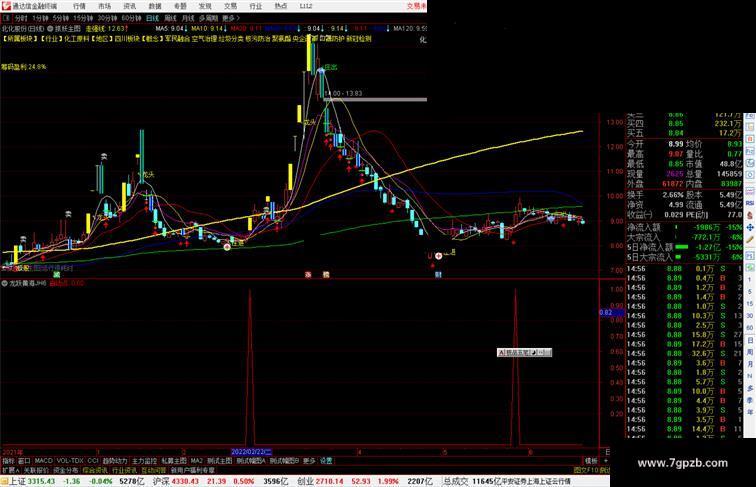Select 60-minute period in right sidebar
This screenshot has height=487, width=756.
click(750, 328)
